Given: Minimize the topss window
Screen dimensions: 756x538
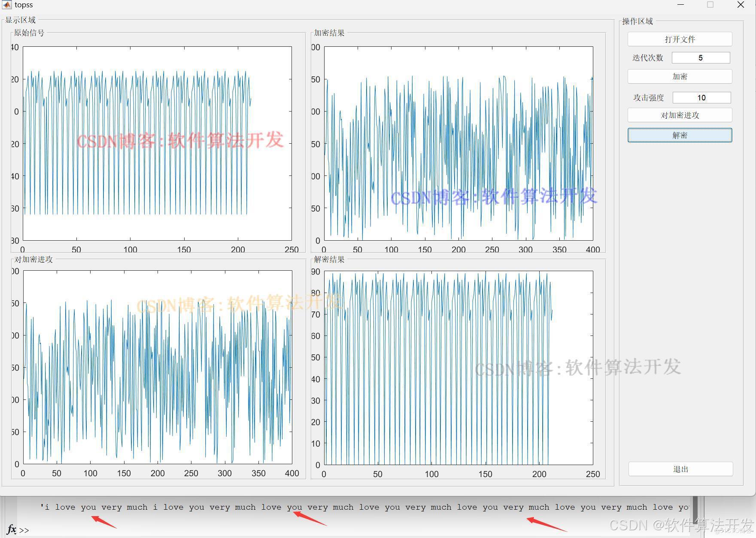Looking at the screenshot, I should click(x=680, y=5).
